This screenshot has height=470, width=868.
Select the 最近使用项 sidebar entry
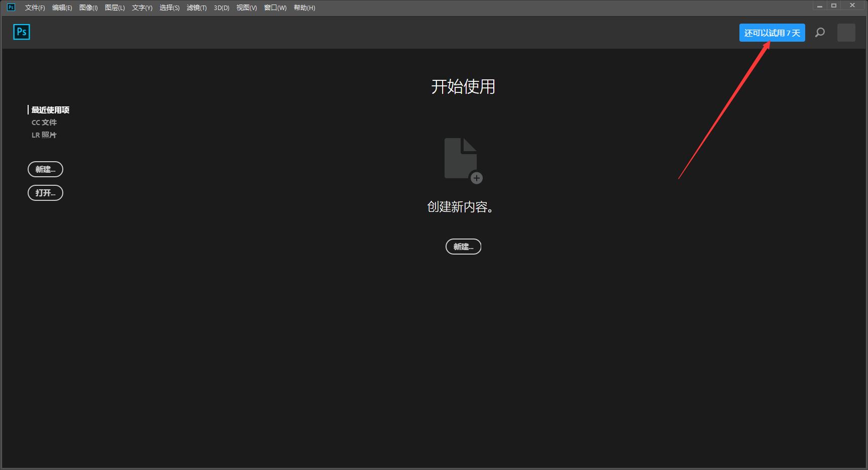click(50, 110)
